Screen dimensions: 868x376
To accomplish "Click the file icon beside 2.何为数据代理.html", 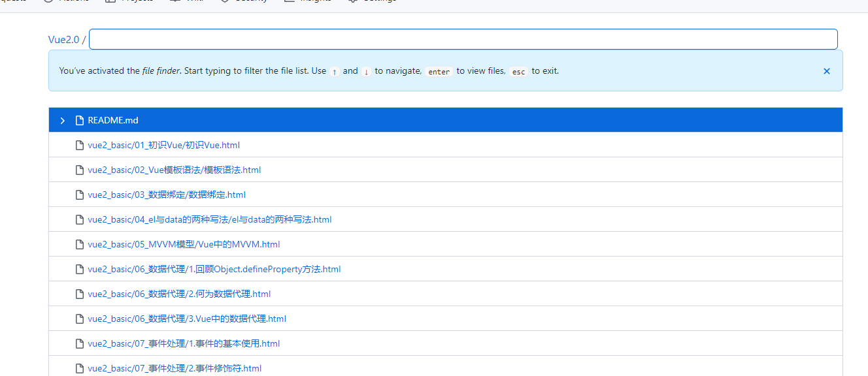I will (80, 294).
